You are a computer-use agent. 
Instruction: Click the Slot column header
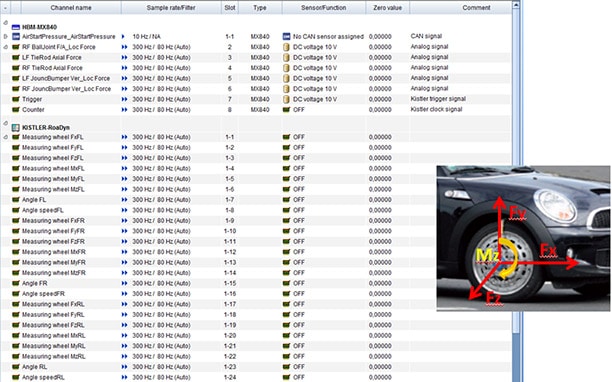[x=230, y=7]
